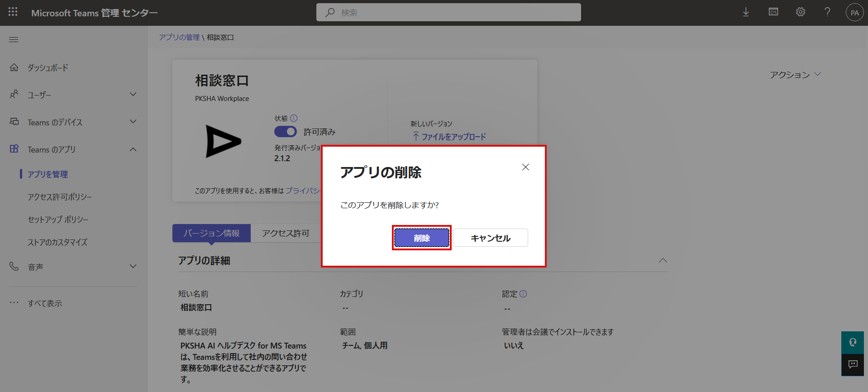Open the settings gear icon
This screenshot has height=392, width=868.
point(801,12)
